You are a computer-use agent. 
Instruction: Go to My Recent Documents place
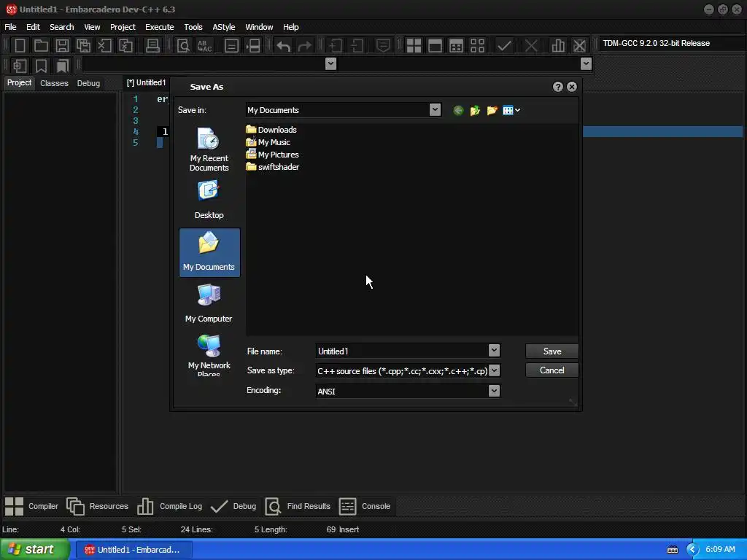tap(209, 149)
